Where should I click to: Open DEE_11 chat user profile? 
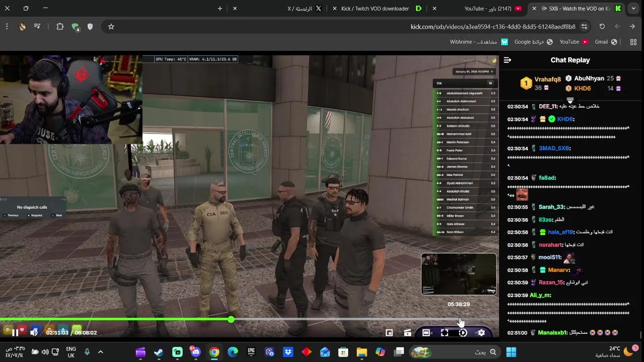coord(547,107)
